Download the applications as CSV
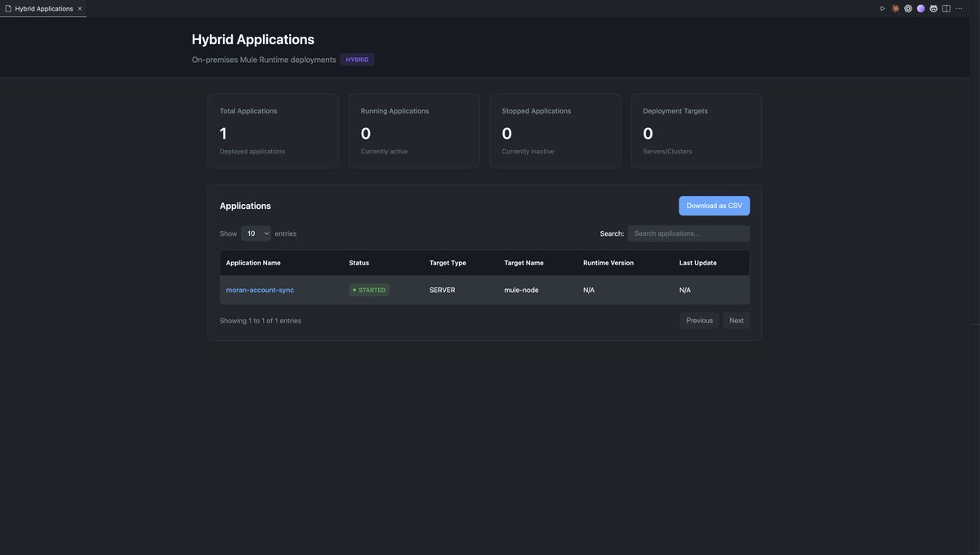The height and width of the screenshot is (555, 980). point(715,206)
